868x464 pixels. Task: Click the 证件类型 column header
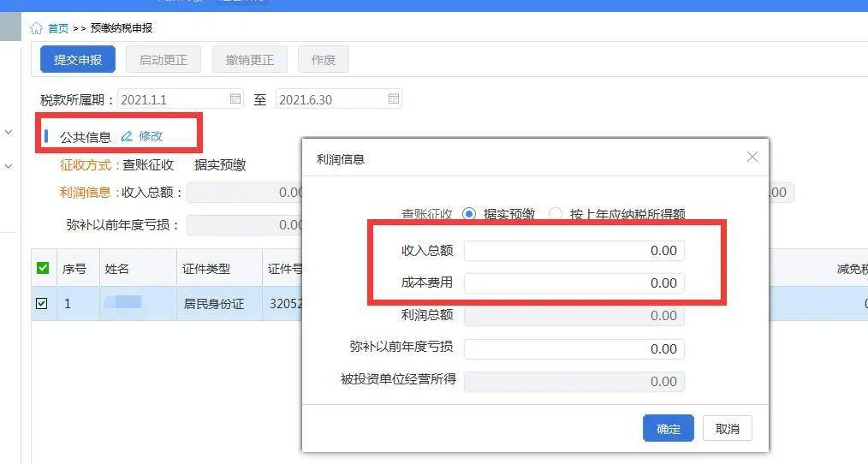pyautogui.click(x=206, y=269)
